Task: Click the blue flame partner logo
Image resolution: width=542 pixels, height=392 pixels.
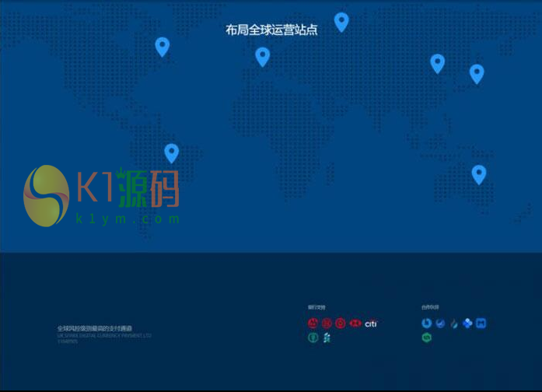Action: click(454, 324)
